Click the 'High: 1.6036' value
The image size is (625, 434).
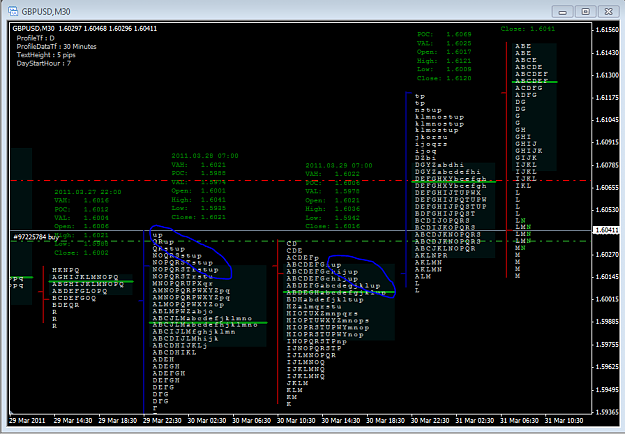333,209
